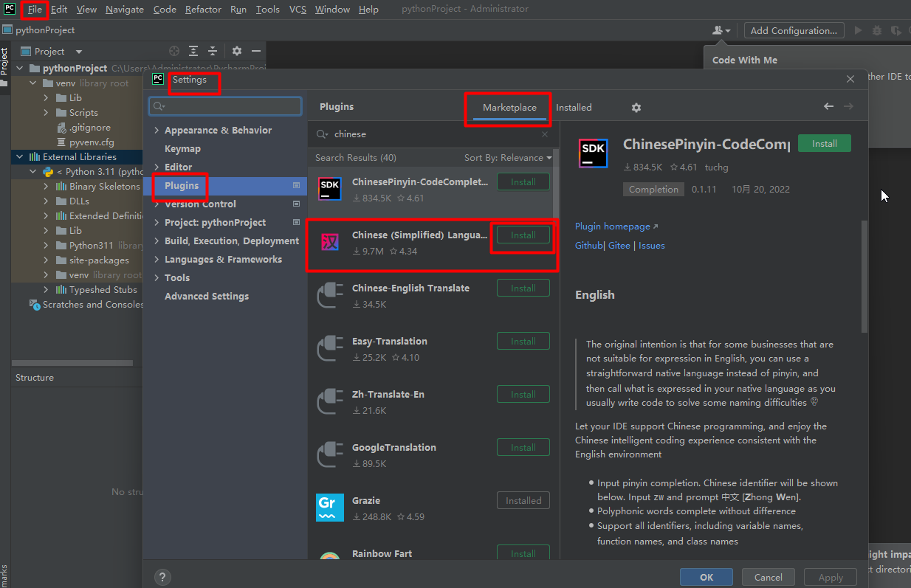Open Settings help with the question mark

[x=163, y=577]
